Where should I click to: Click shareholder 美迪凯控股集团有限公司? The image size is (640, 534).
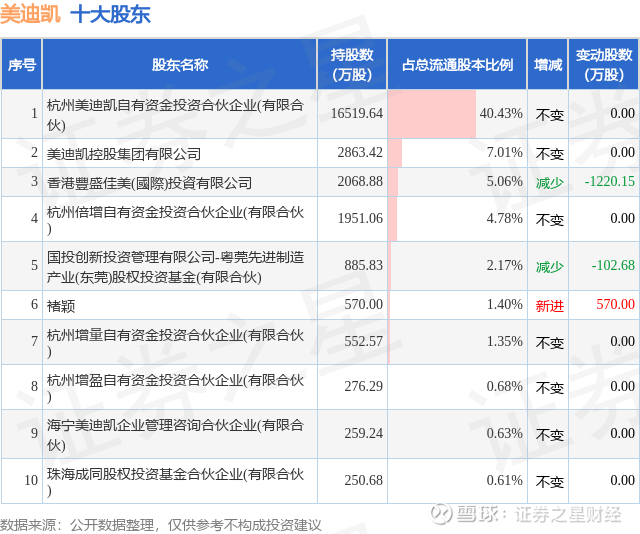click(124, 154)
